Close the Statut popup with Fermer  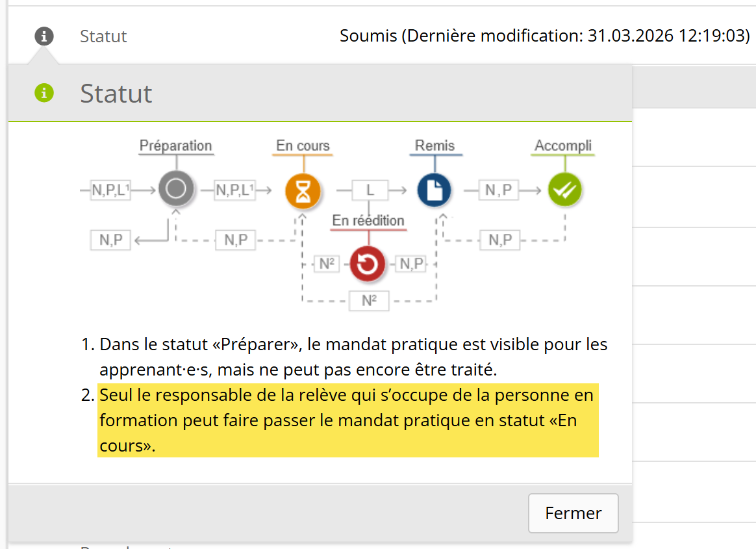[x=573, y=513]
